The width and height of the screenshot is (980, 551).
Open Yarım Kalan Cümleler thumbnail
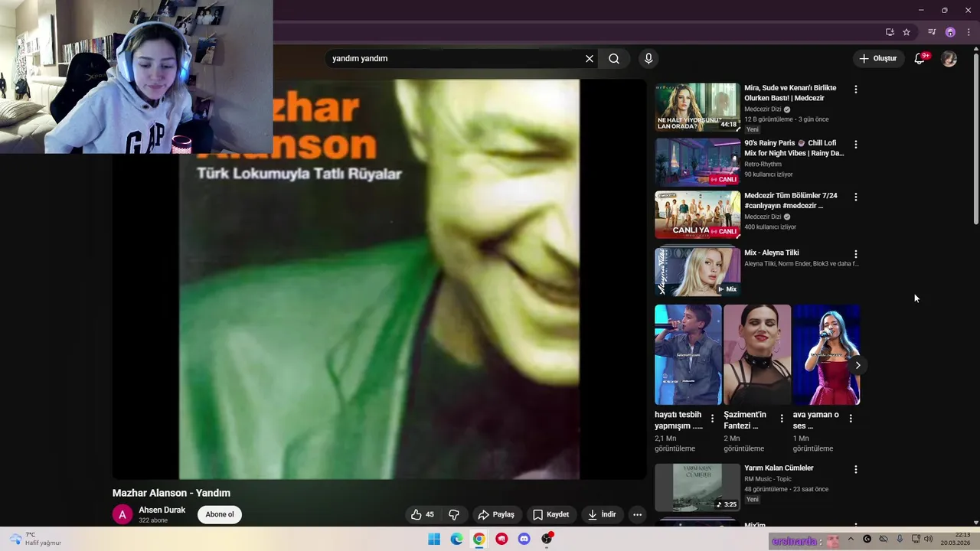point(697,487)
